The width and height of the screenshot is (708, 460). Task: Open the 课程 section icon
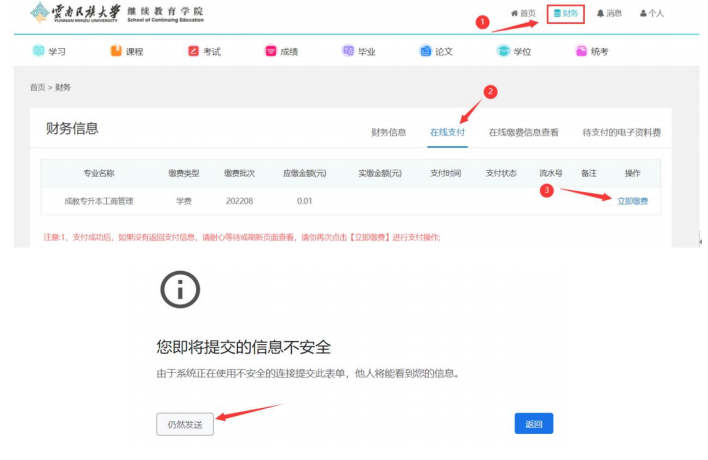116,51
